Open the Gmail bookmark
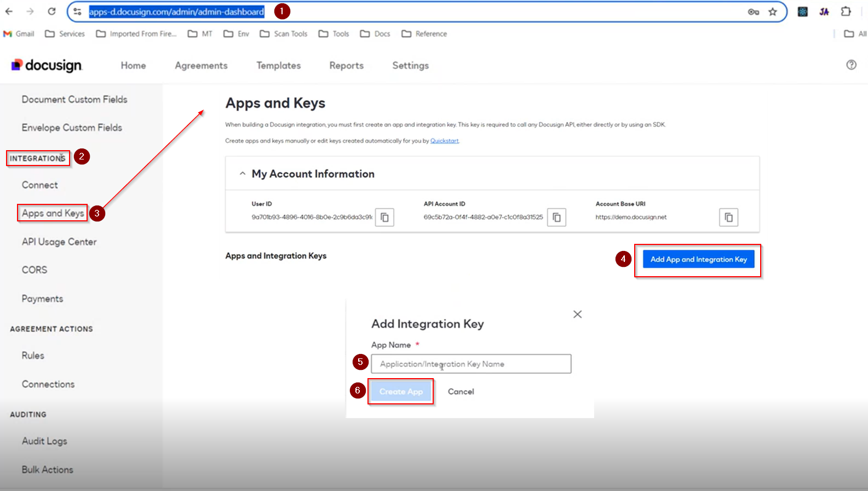This screenshot has height=491, width=868. 19,34
